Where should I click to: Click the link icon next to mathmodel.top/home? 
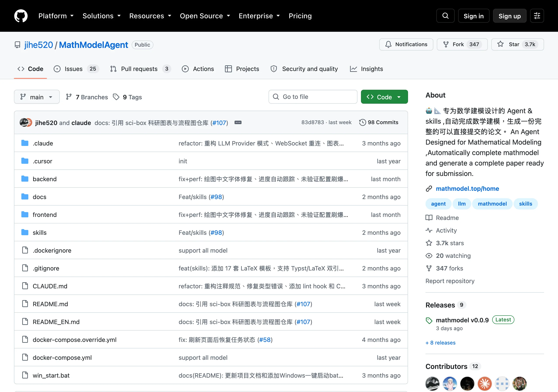point(429,189)
